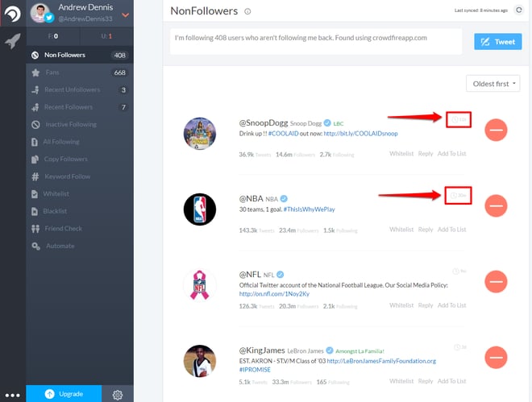Open the Oldest first sort dropdown
Image resolution: width=532 pixels, height=402 pixels.
(x=493, y=84)
